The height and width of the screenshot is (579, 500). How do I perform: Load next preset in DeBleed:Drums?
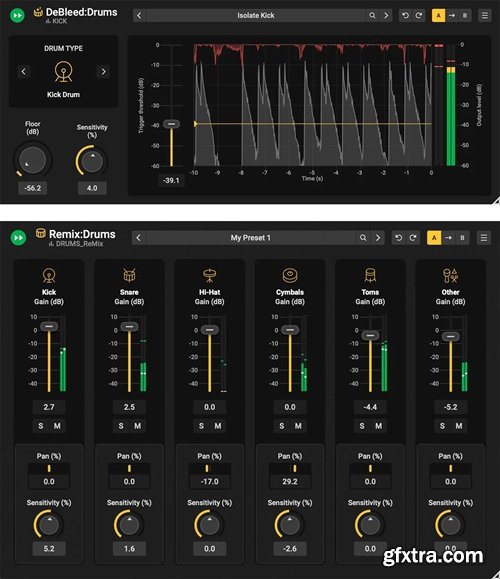pos(386,16)
